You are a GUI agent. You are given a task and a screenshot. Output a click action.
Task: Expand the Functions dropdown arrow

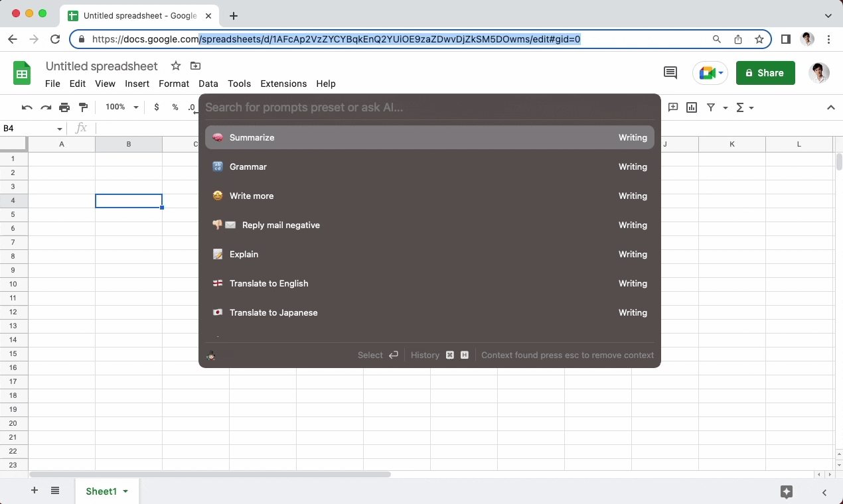[x=751, y=107]
